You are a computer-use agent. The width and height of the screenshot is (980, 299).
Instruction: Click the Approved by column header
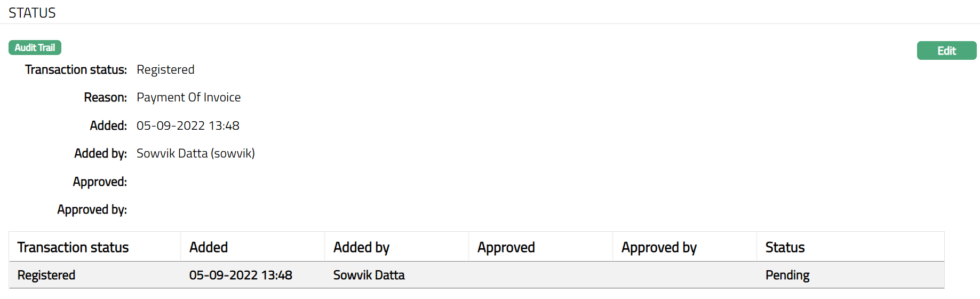659,247
